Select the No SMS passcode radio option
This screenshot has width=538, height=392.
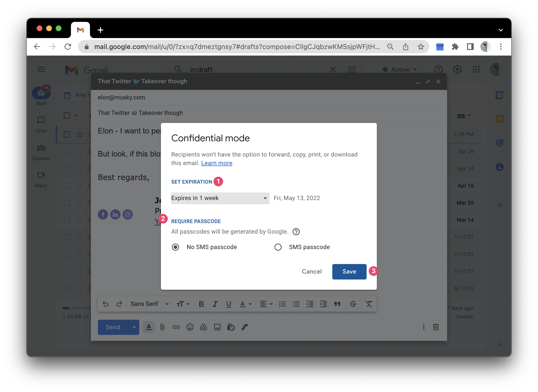coord(175,247)
